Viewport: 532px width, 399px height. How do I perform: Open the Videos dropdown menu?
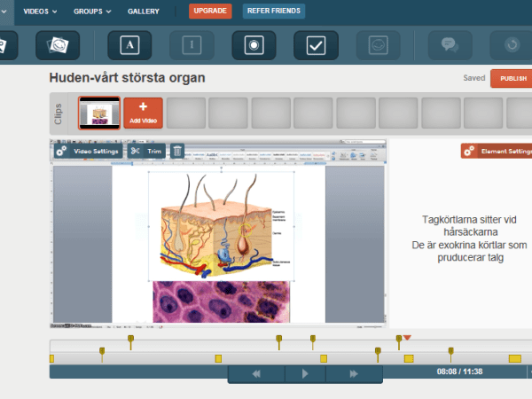coord(40,12)
